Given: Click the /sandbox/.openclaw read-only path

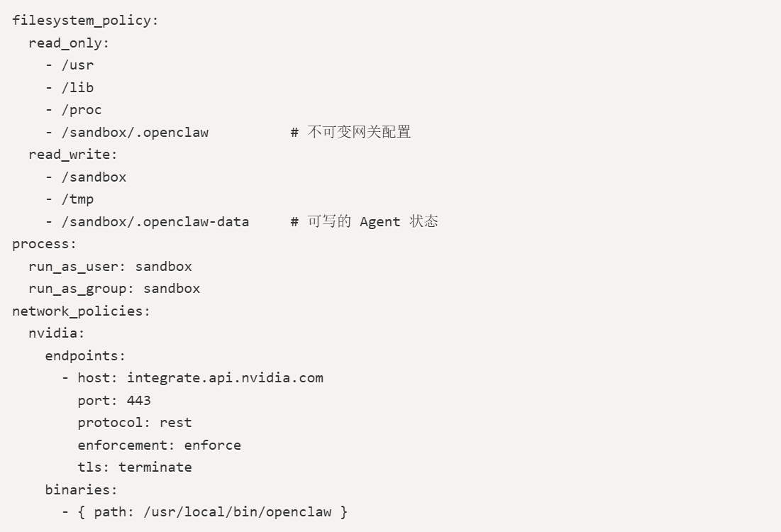Looking at the screenshot, I should point(135,133).
